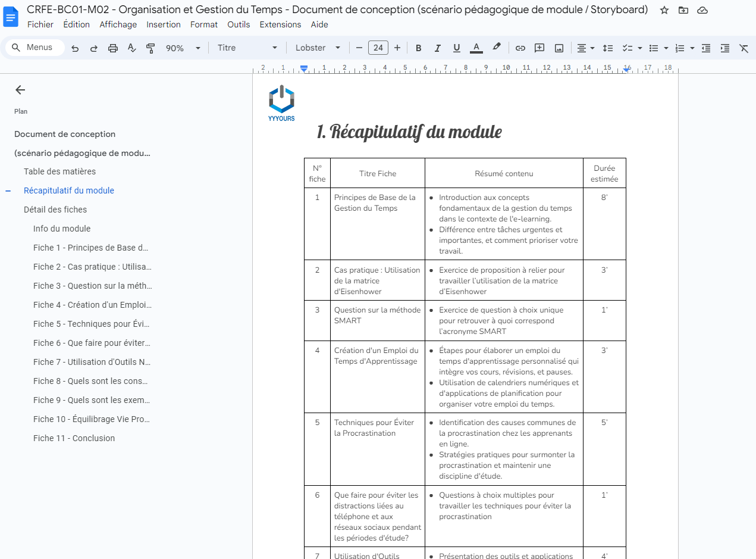The image size is (756, 559).
Task: Add a comment
Action: 539,48
